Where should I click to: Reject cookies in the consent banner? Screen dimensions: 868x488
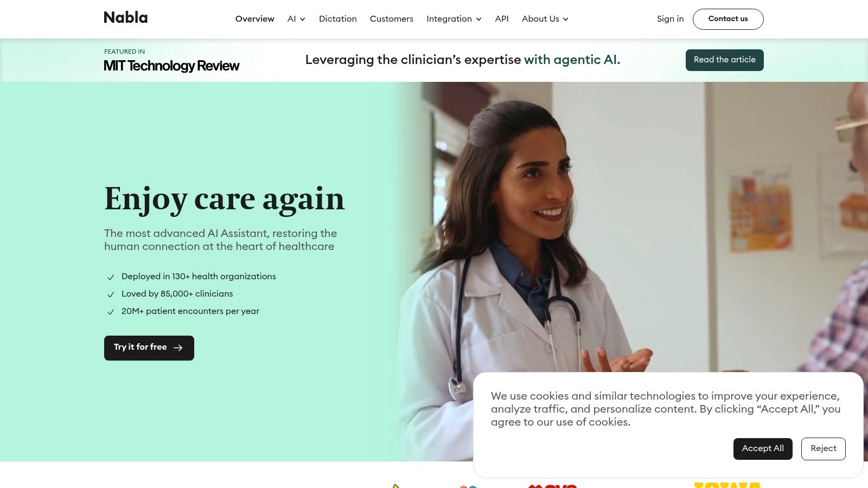coord(824,449)
